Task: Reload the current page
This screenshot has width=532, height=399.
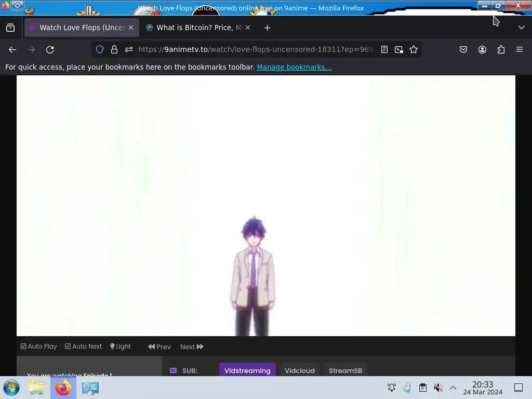Action: [x=50, y=49]
